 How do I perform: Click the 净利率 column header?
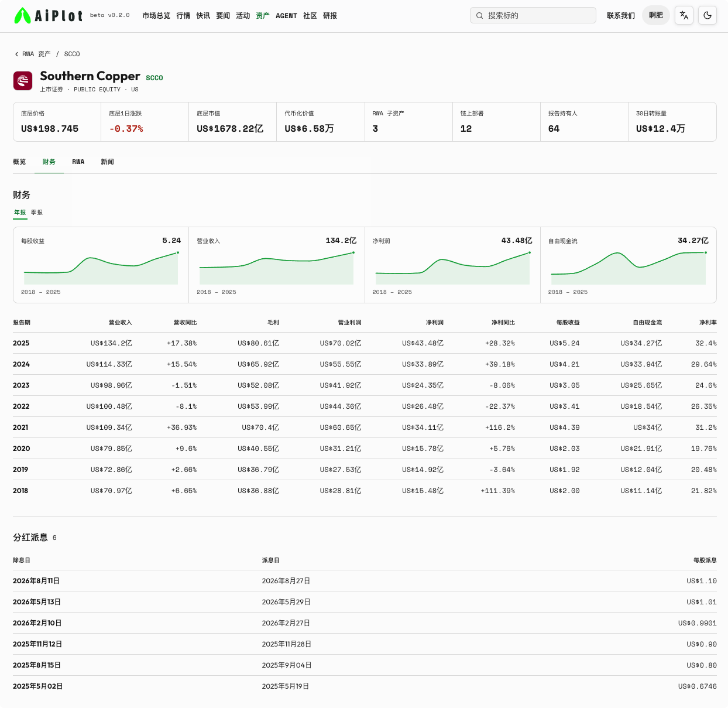pyautogui.click(x=708, y=323)
